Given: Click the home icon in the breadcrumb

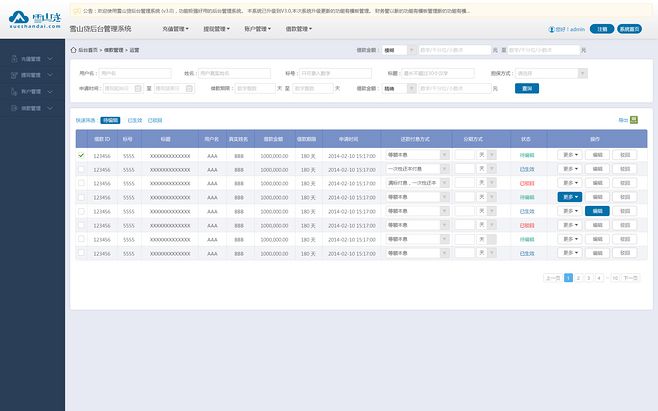Looking at the screenshot, I should (73, 50).
